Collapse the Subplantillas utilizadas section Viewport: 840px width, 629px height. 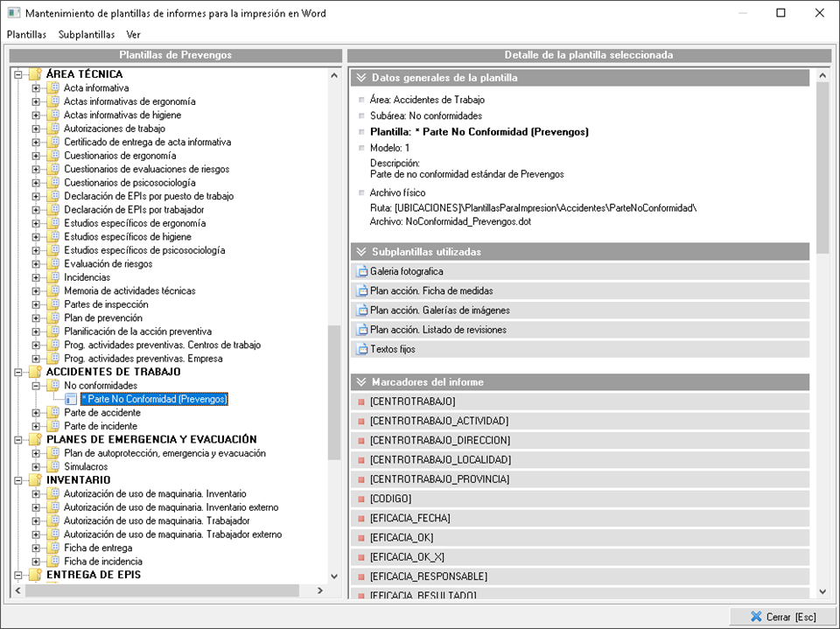(x=360, y=252)
